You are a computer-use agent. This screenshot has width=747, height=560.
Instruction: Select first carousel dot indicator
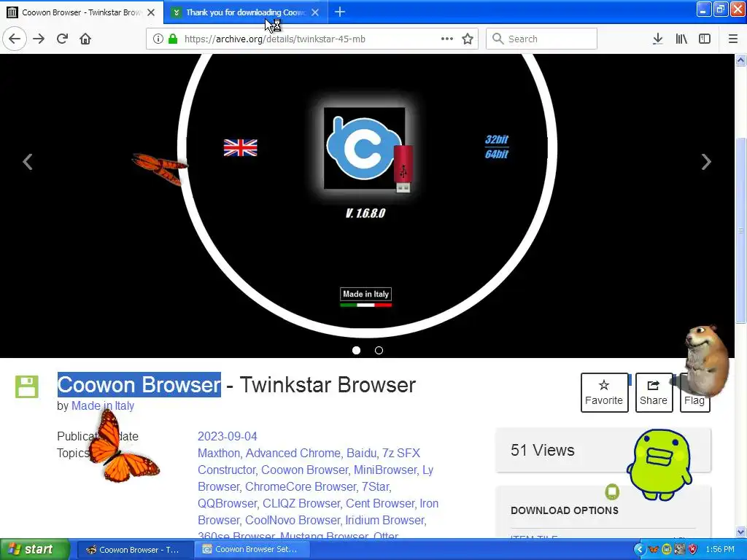(x=356, y=351)
